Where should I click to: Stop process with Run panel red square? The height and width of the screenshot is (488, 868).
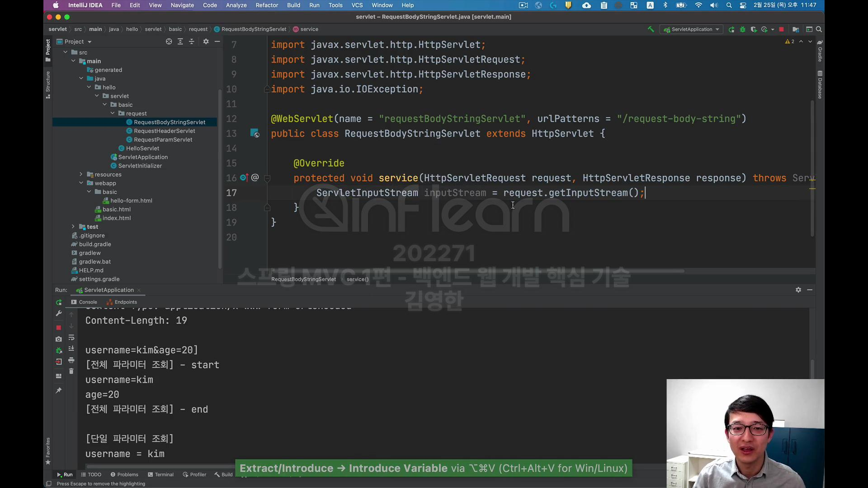click(x=58, y=328)
